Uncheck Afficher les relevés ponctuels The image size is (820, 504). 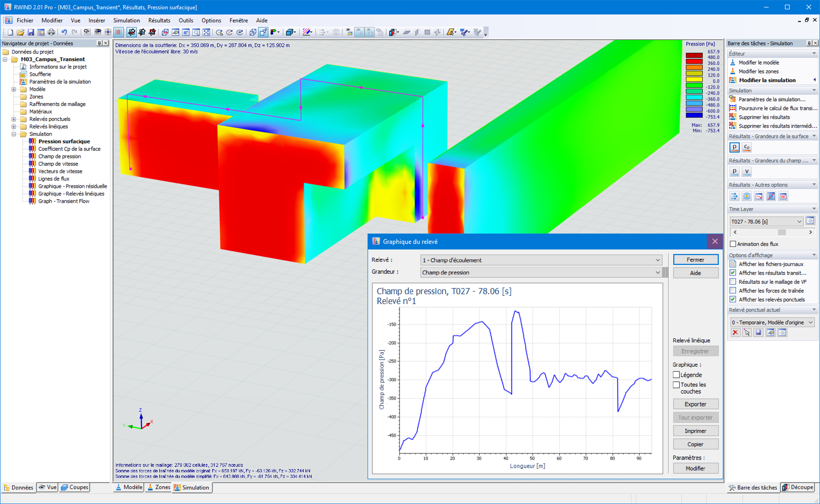pyautogui.click(x=733, y=299)
